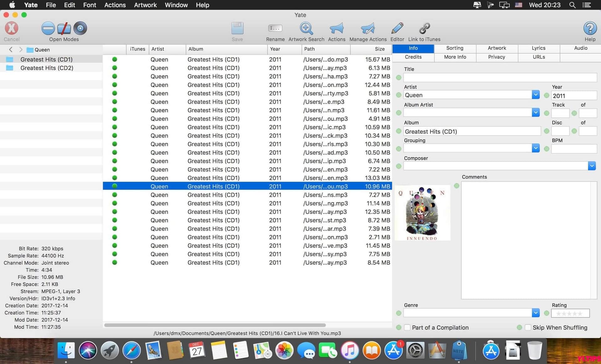Toggle the green indicator next to Artist field
The image size is (601, 364).
[398, 95]
